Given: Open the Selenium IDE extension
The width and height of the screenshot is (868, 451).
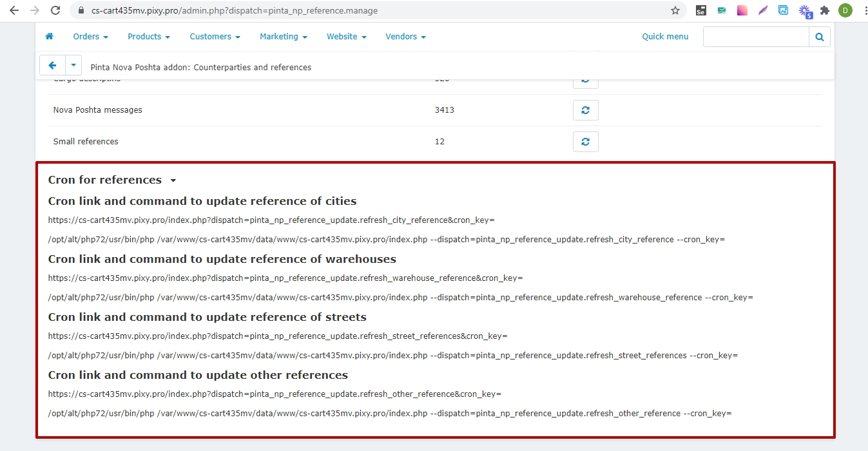Looking at the screenshot, I should pyautogui.click(x=700, y=10).
